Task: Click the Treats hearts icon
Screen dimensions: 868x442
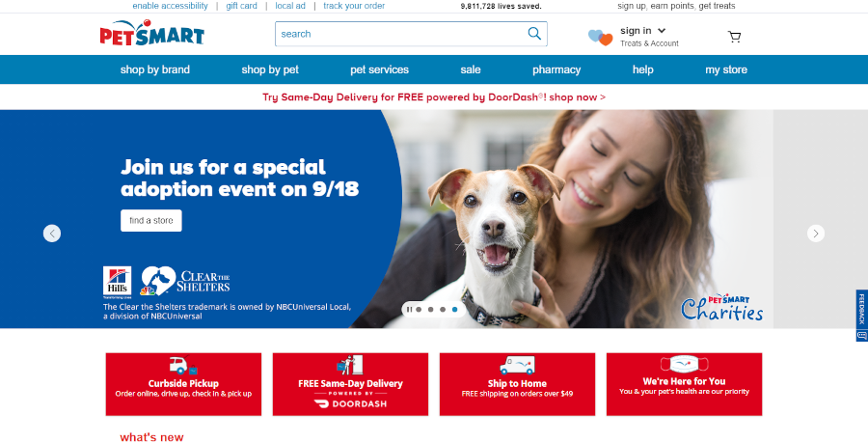Action: [x=600, y=37]
